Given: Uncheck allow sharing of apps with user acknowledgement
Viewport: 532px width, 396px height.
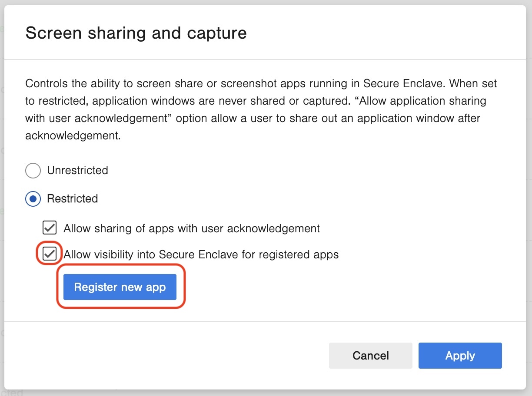Looking at the screenshot, I should 49,228.
